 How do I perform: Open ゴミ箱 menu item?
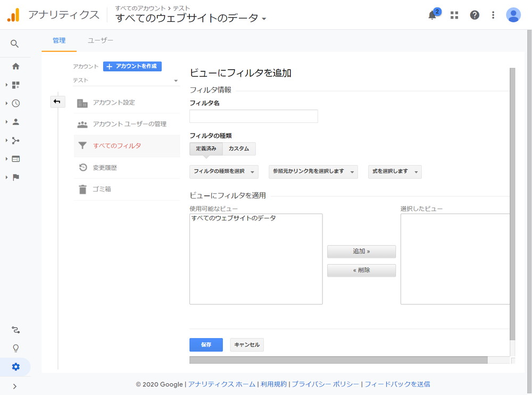coord(127,189)
